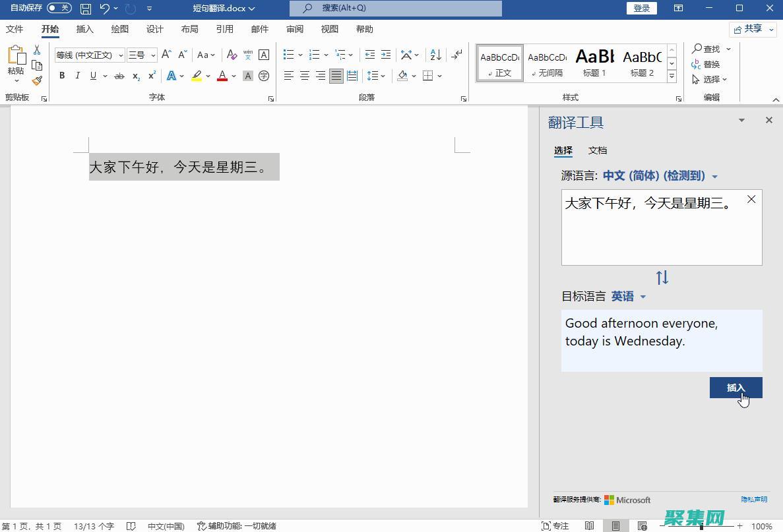783x532 pixels.
Task: Swap source and target languages
Action: pos(662,278)
